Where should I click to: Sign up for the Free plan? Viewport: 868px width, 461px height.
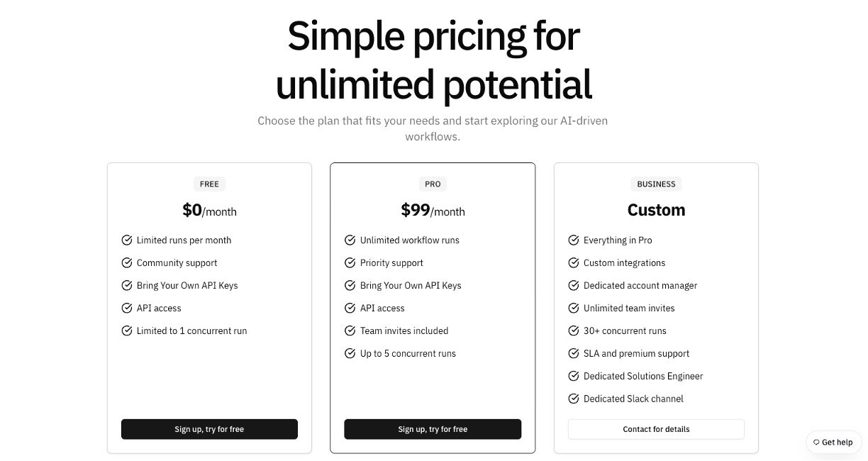(209, 429)
